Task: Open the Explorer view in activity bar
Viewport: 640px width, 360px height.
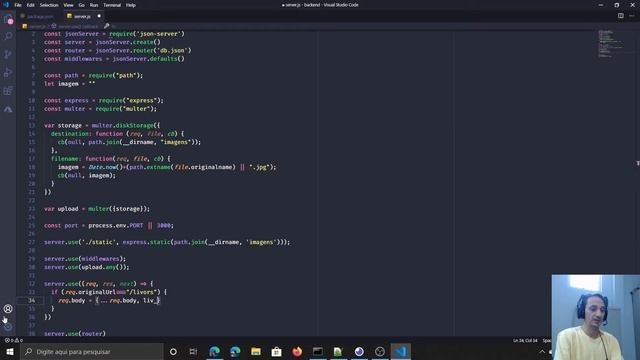Action: pyautogui.click(x=8, y=19)
